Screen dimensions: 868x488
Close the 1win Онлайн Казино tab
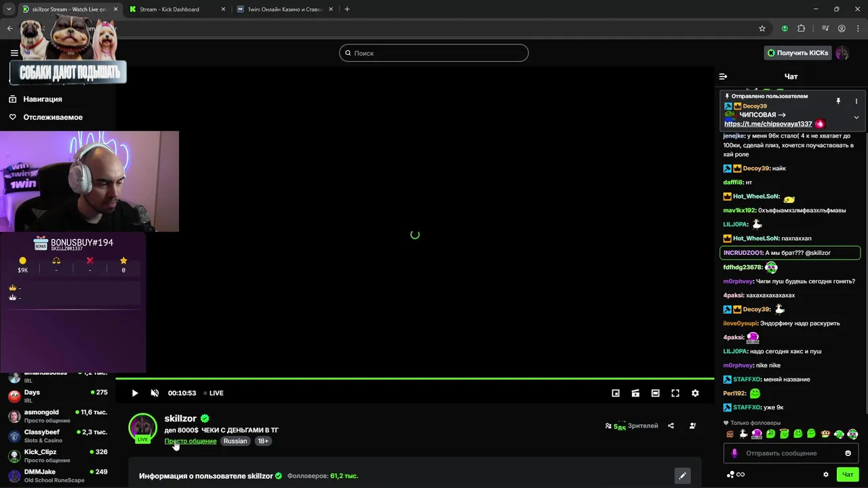pos(331,9)
